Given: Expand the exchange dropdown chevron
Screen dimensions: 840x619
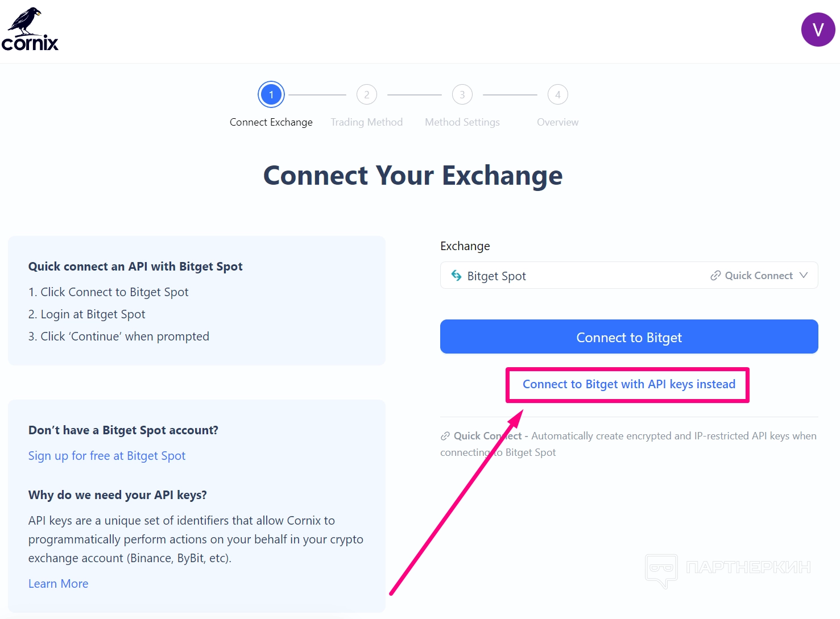Looking at the screenshot, I should click(x=804, y=275).
